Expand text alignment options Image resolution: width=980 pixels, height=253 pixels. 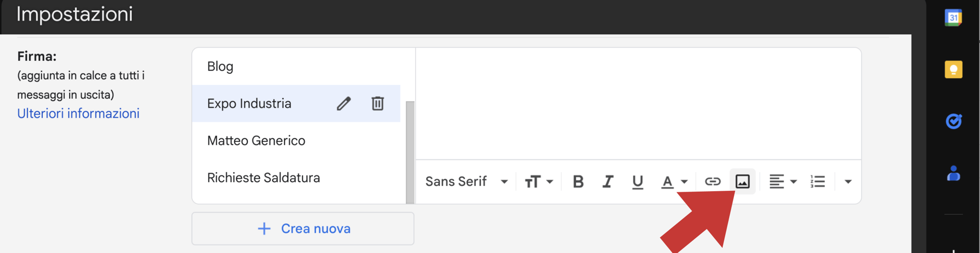tap(783, 182)
